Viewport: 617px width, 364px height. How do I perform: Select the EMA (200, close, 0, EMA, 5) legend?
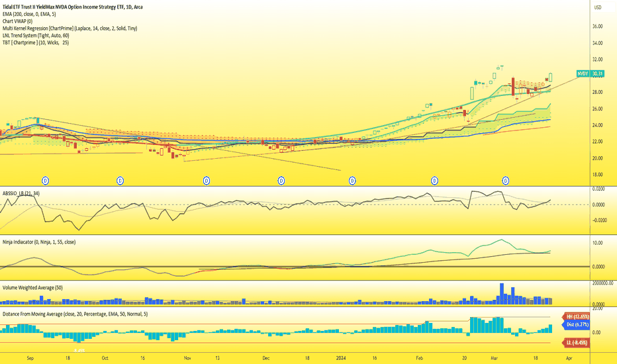[x=29, y=14]
